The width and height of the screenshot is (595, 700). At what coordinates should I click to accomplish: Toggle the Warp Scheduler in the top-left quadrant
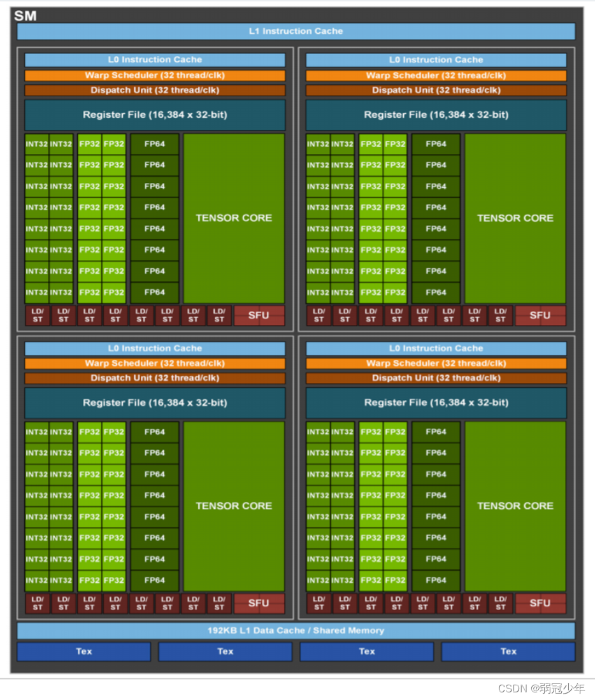click(154, 75)
